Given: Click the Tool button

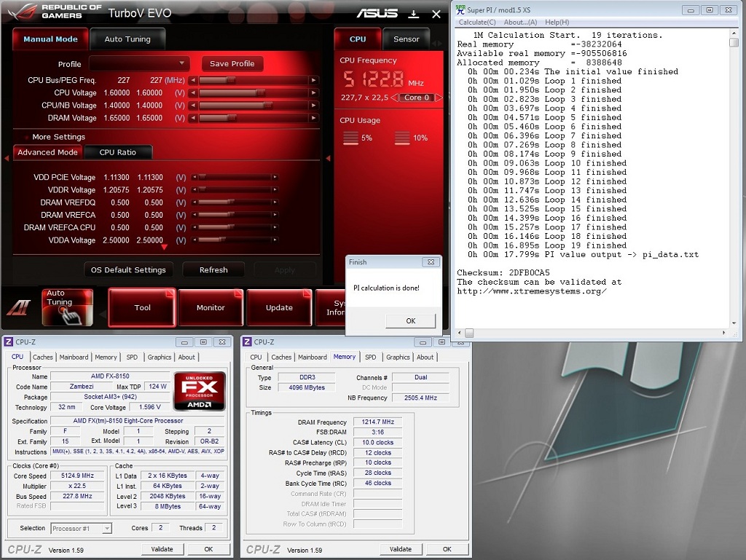Looking at the screenshot, I should pos(142,307).
